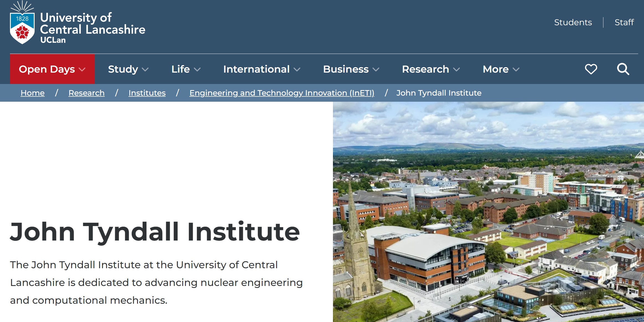Viewport: 644px width, 322px height.
Task: Expand the Open Days chevron
Action: (82, 70)
